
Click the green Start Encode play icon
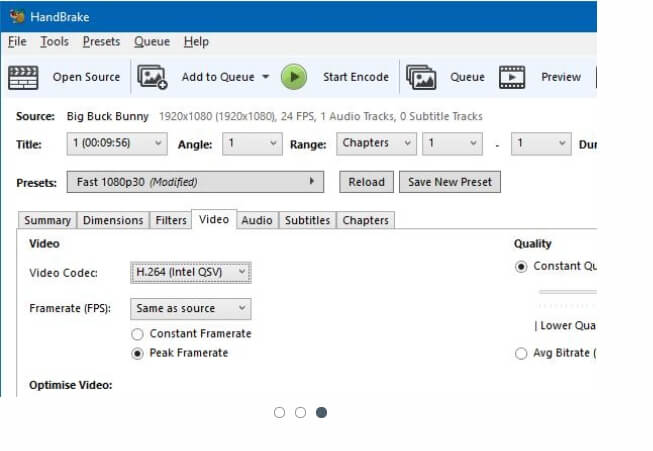[294, 77]
